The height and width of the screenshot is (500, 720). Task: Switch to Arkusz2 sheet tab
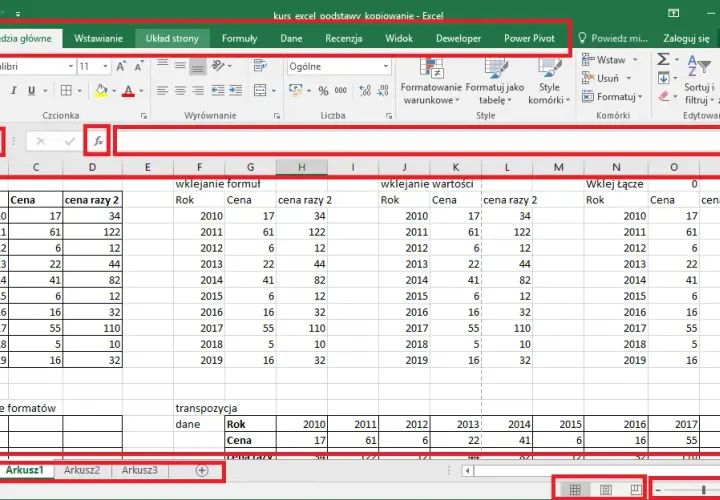82,470
